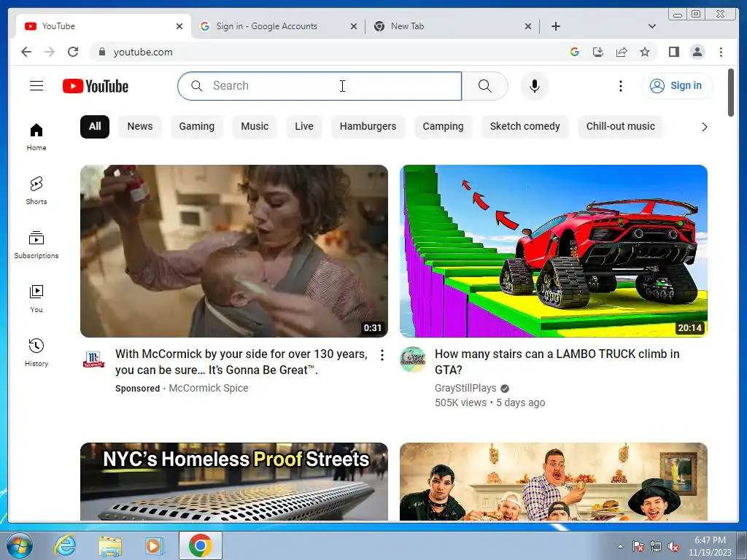Filter by the Hamburgers chip
This screenshot has height=560, width=747.
point(368,127)
